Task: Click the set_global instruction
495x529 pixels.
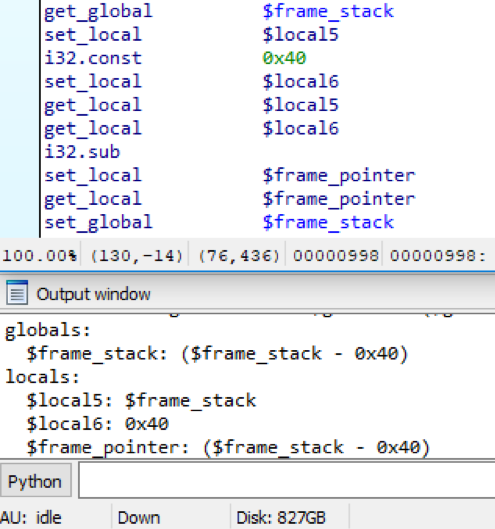Action: (x=98, y=223)
